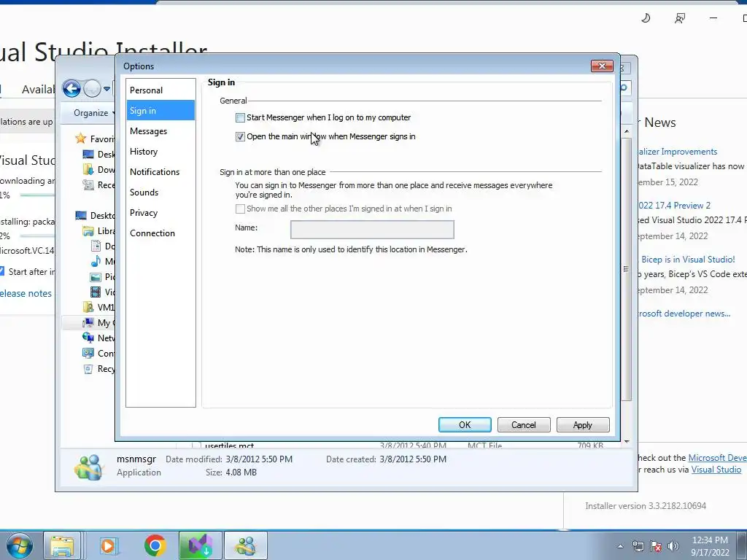Screen dimensions: 747x560
Task: Open the Music library icon
Action: pyautogui.click(x=96, y=262)
